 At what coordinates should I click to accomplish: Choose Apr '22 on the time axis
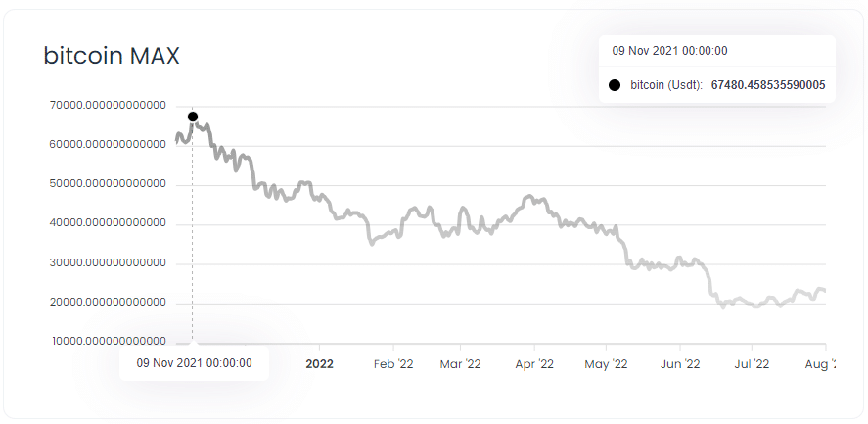534,363
